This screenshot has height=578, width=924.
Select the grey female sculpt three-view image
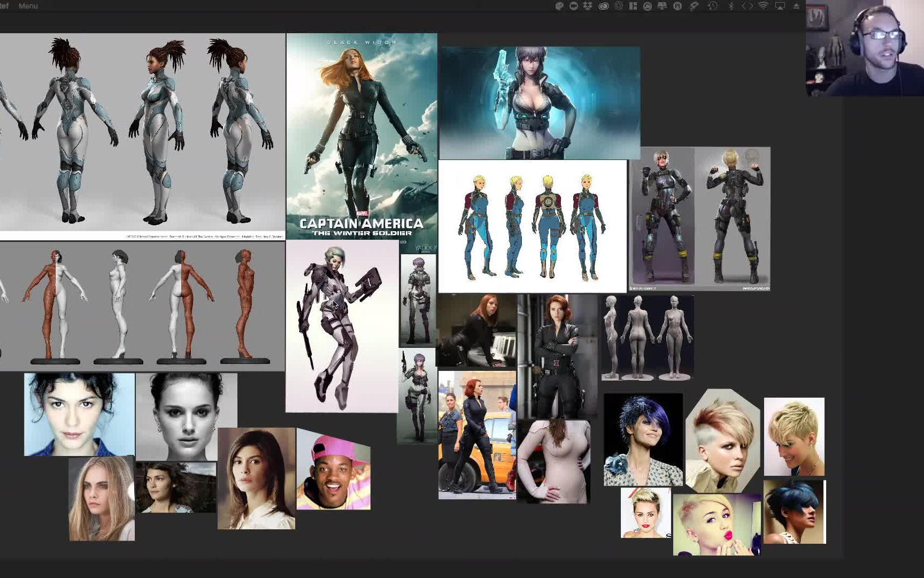(648, 338)
